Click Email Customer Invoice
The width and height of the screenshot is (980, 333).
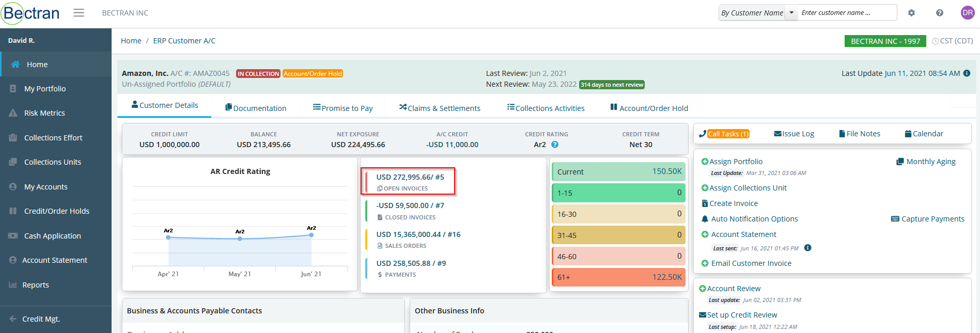pyautogui.click(x=746, y=263)
